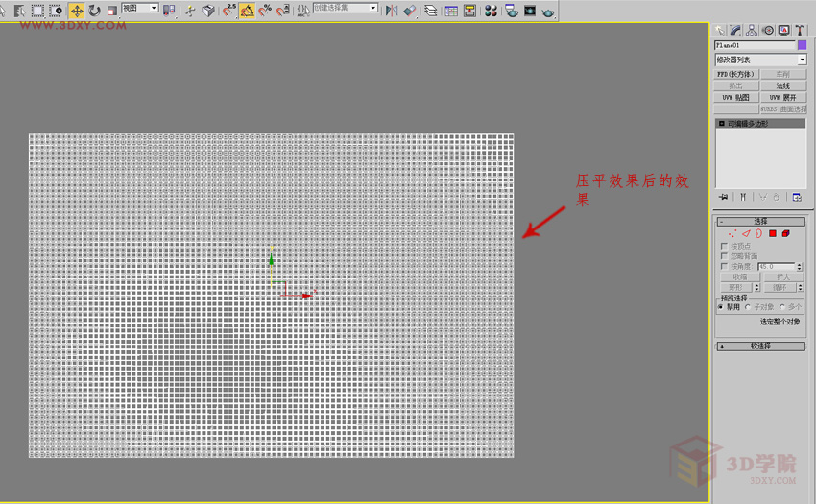This screenshot has height=504, width=816.
Task: Click the 收缩 shrink button
Action: tap(739, 277)
